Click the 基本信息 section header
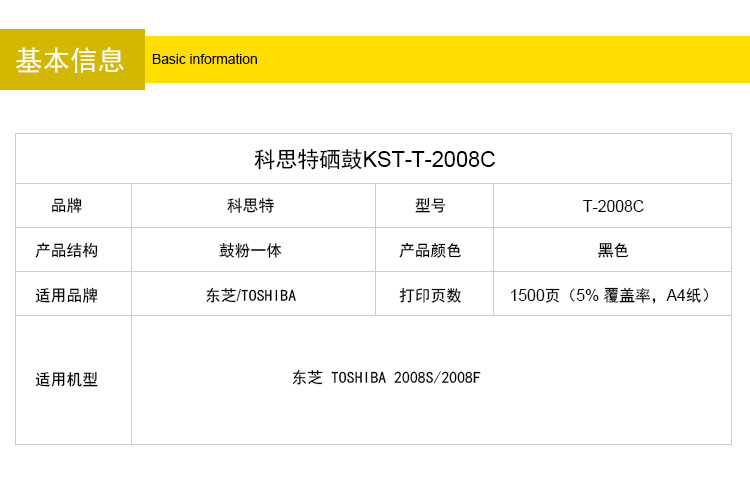 point(71,60)
